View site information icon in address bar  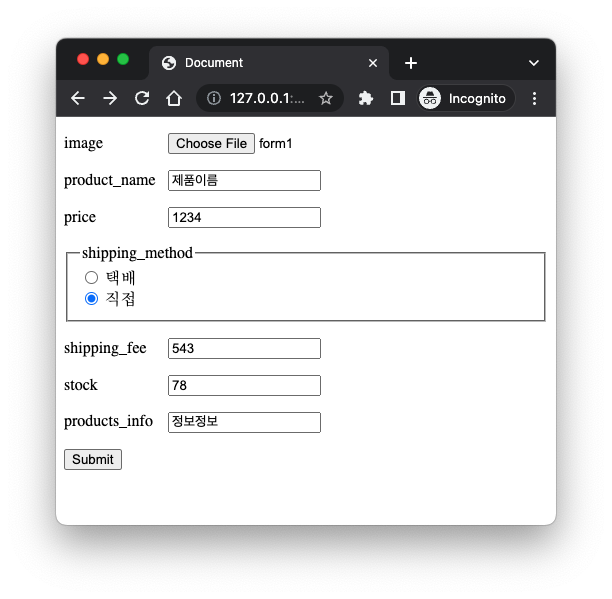(x=214, y=98)
